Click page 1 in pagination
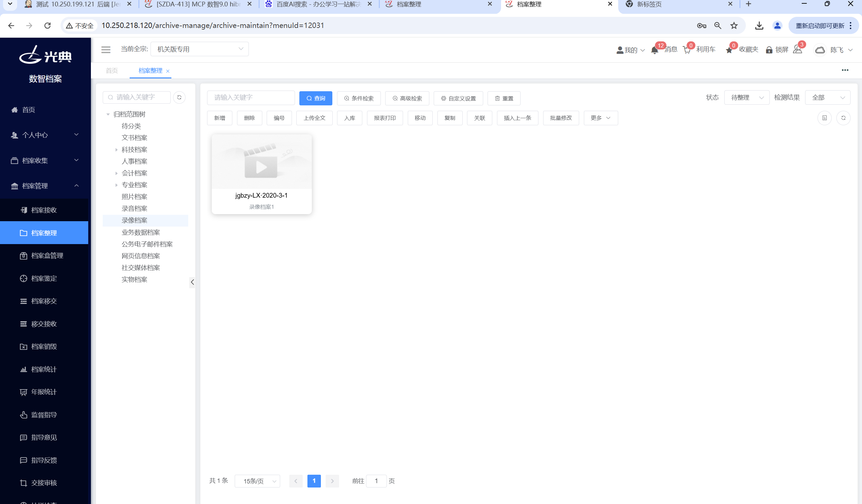 314,481
